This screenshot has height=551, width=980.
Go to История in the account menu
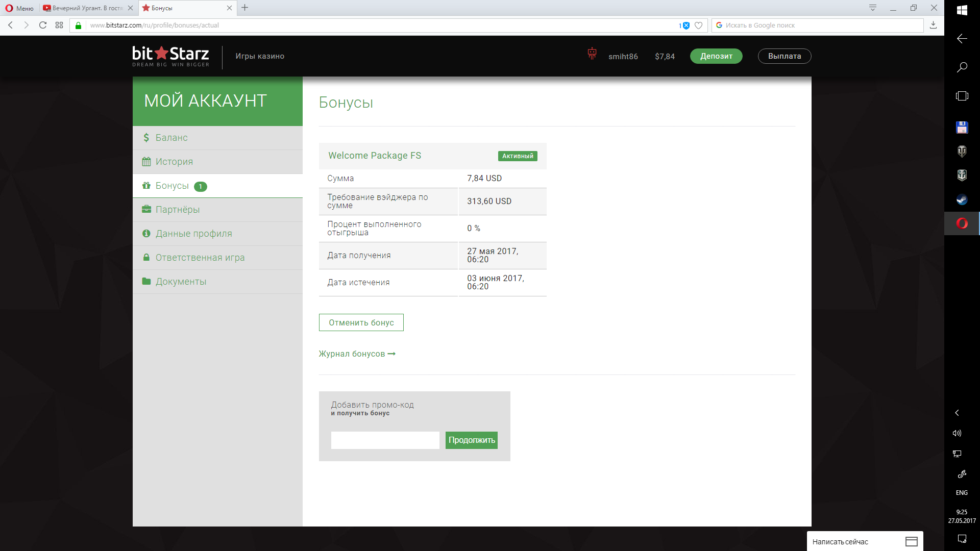click(x=174, y=162)
